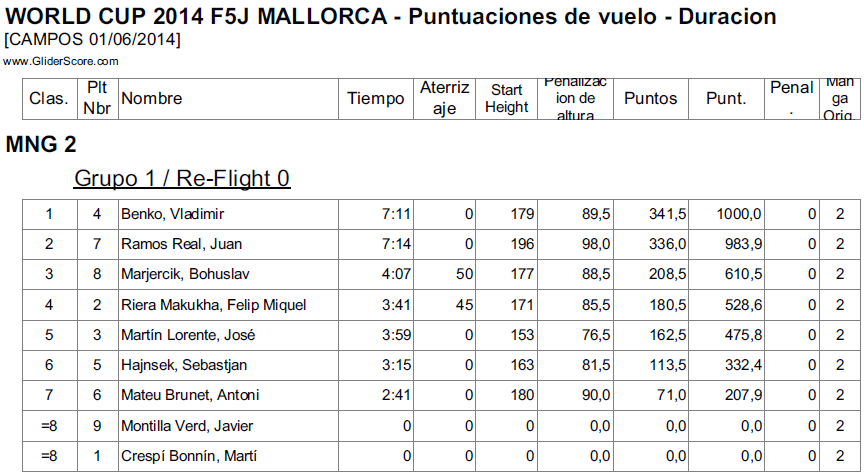Click the Tiempo column header
This screenshot has height=476, width=864.
[375, 98]
